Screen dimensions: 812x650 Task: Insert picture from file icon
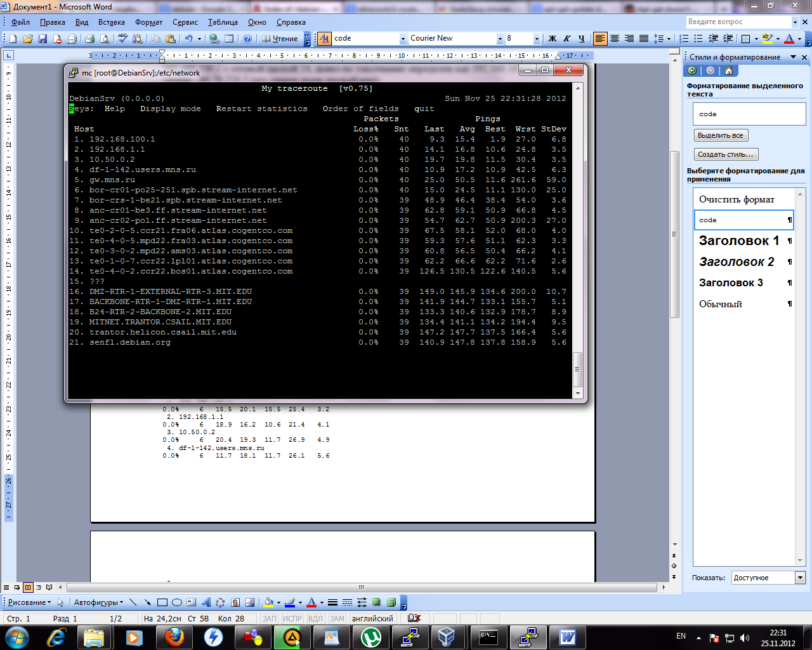coord(250,602)
